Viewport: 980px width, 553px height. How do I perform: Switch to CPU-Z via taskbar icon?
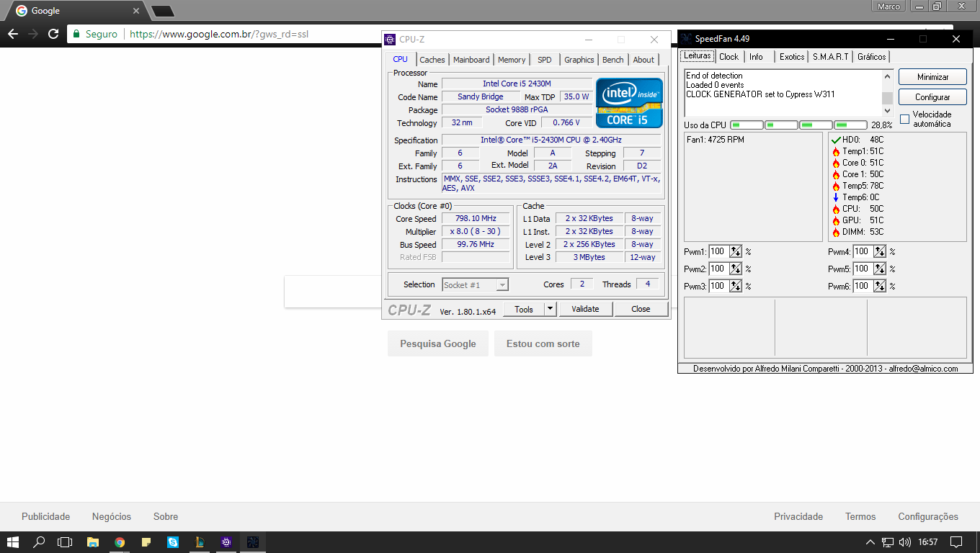pos(226,542)
